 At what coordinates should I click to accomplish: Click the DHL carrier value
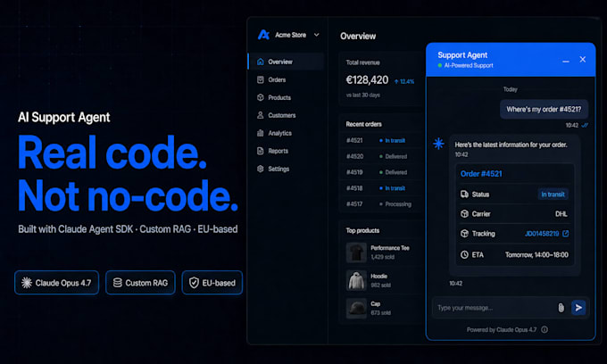(x=561, y=214)
